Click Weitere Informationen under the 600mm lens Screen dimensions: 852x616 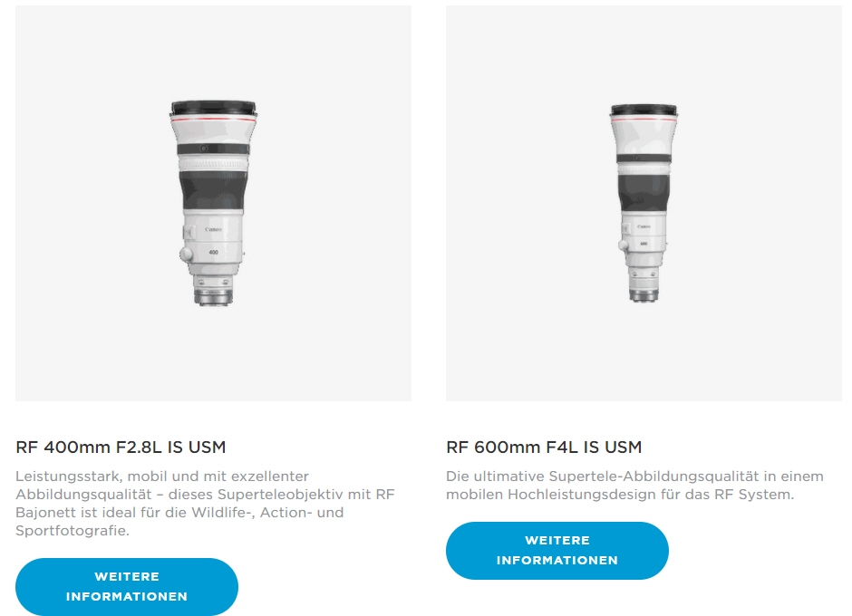(x=557, y=550)
